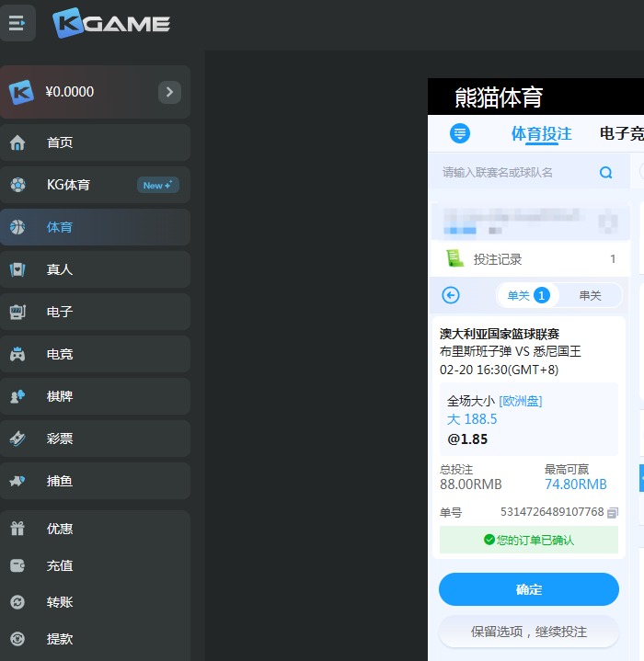Image resolution: width=644 pixels, height=661 pixels.
Task: Click the @1.85 odds value
Action: (467, 439)
